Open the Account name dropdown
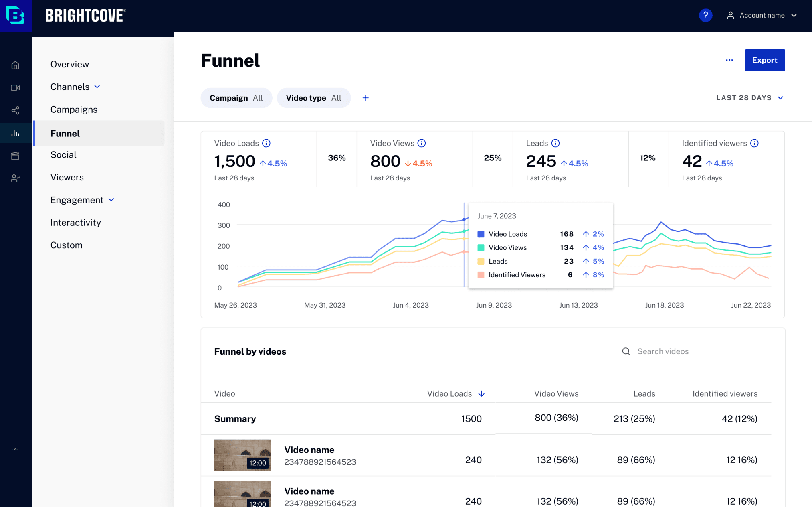This screenshot has height=507, width=812. [x=762, y=15]
